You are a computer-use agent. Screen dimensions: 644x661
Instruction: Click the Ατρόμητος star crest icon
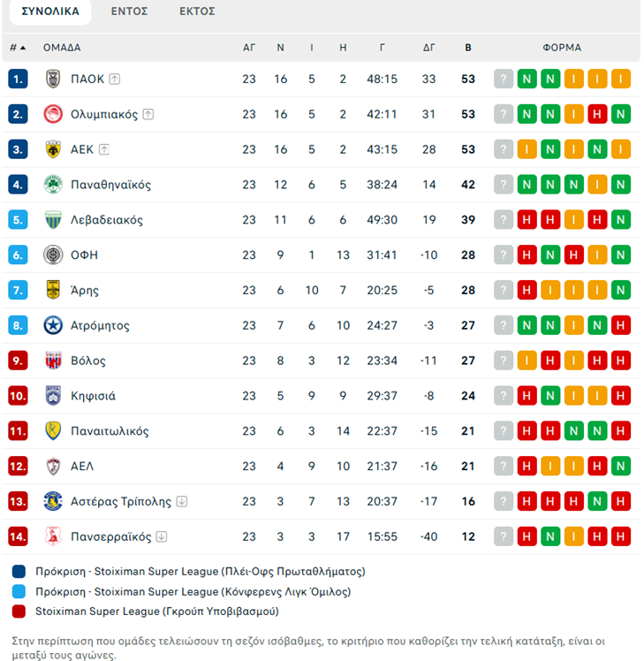click(x=53, y=325)
